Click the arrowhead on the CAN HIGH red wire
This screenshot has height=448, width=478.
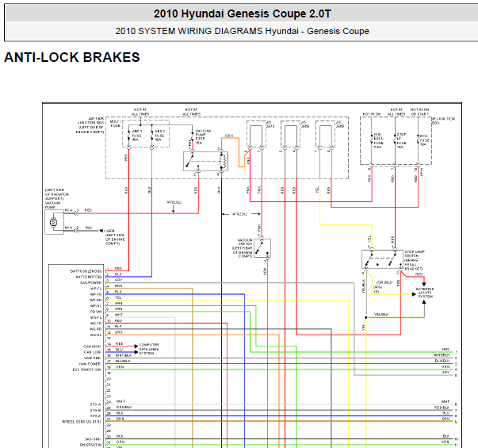click(x=136, y=347)
